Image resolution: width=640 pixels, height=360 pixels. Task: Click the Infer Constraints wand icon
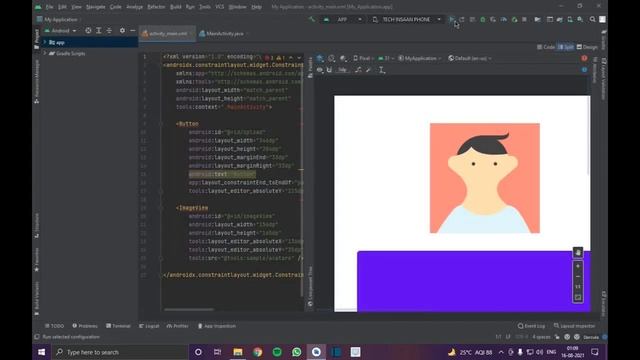[x=369, y=70]
